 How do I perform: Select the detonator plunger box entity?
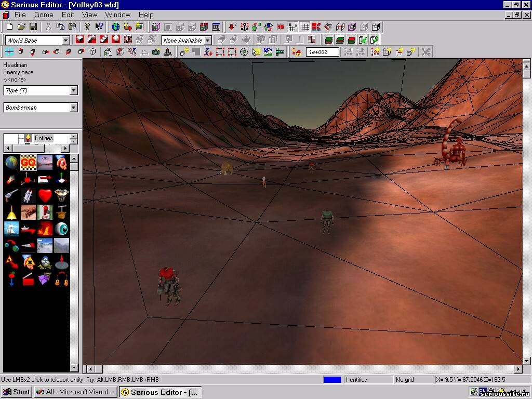[61, 212]
